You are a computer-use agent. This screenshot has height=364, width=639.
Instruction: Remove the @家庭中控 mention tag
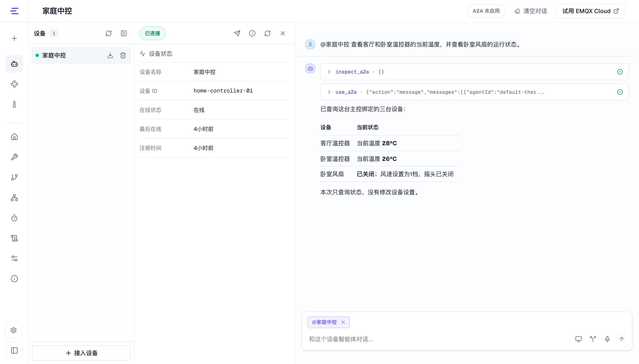tap(343, 322)
